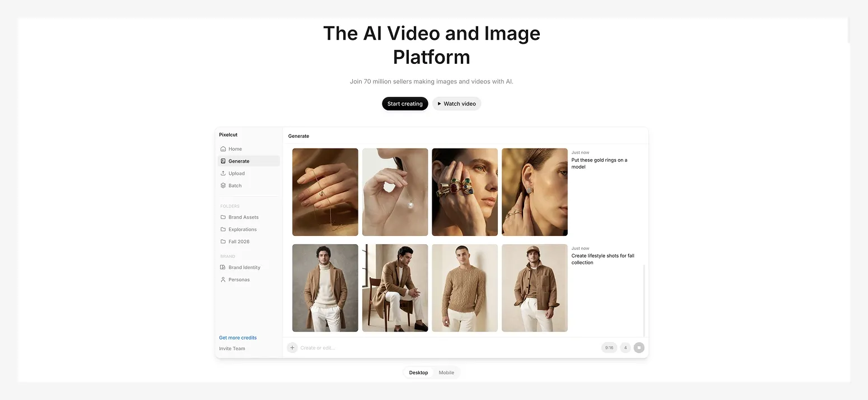
Task: Click the Personas person icon
Action: (x=223, y=280)
